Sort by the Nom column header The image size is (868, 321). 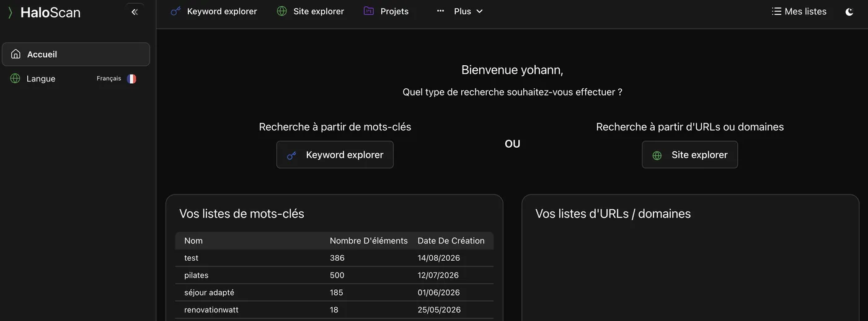(193, 241)
